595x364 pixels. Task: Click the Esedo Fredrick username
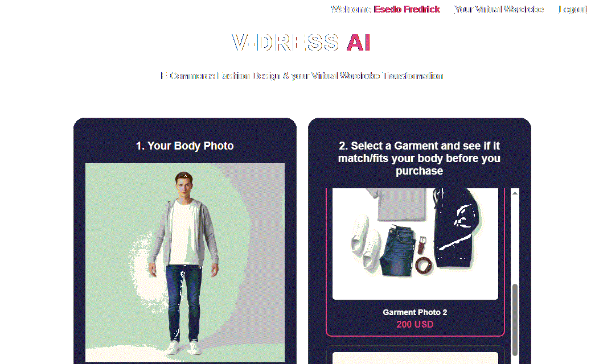tap(407, 10)
